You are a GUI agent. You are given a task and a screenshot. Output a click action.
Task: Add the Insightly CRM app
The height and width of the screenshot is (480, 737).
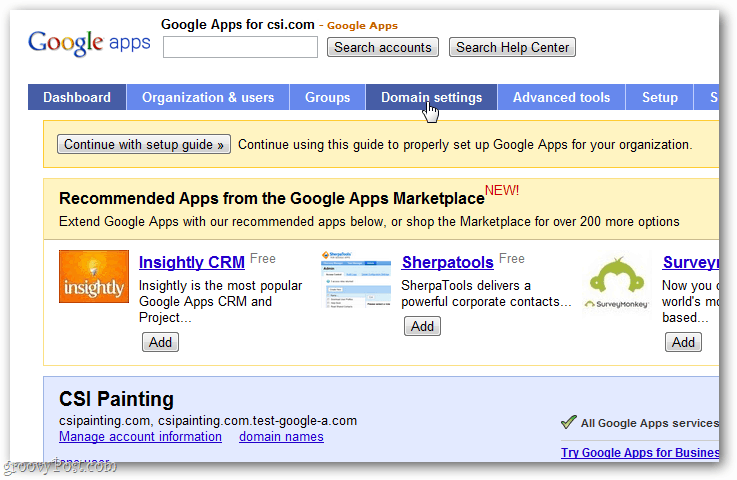160,342
